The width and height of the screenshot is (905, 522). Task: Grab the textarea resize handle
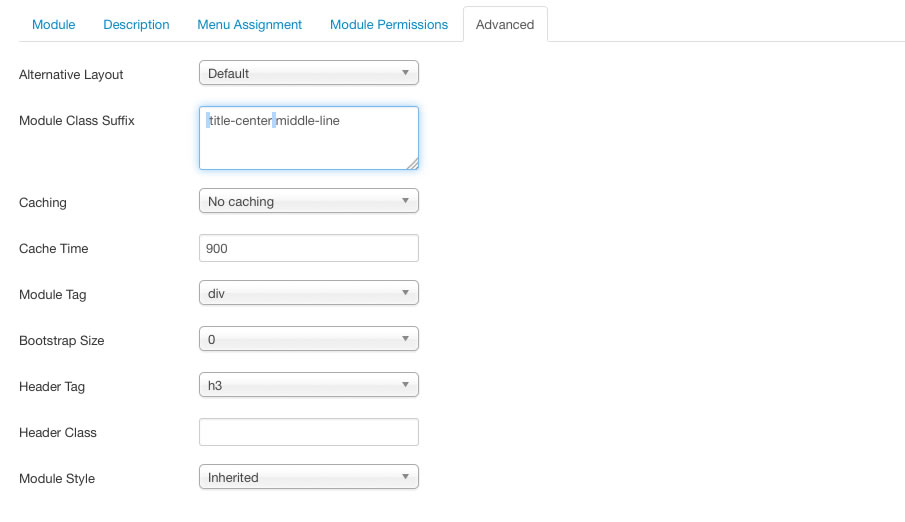[412, 163]
